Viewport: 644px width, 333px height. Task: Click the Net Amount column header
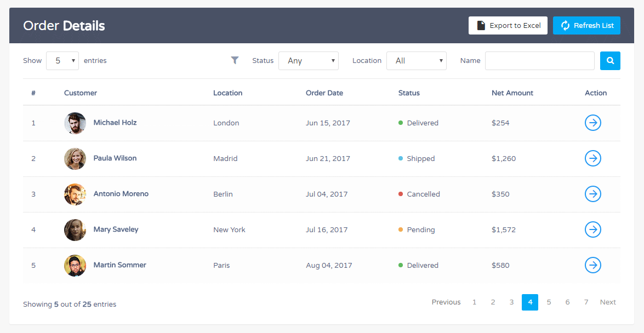tap(512, 93)
